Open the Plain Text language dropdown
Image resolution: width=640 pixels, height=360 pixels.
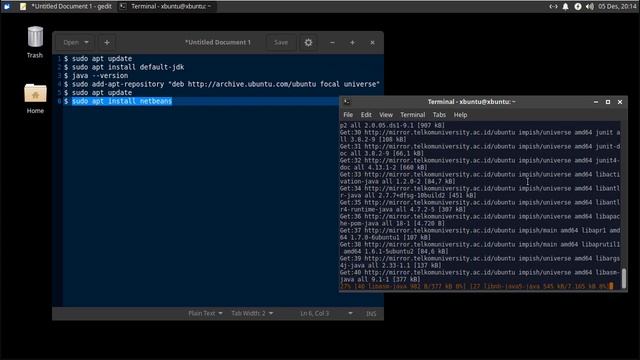tap(205, 313)
